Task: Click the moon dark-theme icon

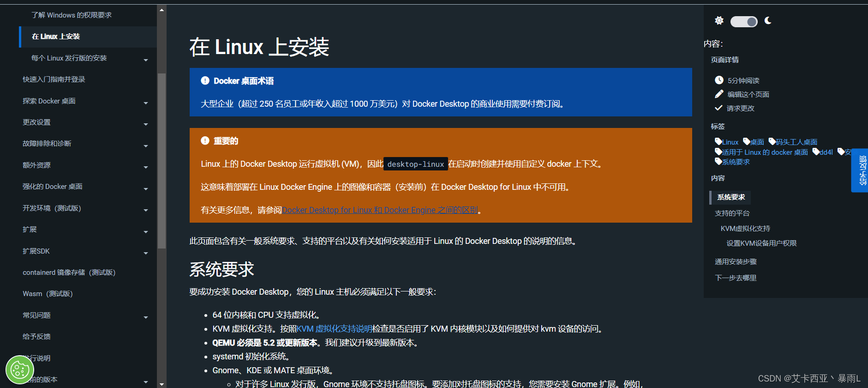Action: pyautogui.click(x=768, y=20)
